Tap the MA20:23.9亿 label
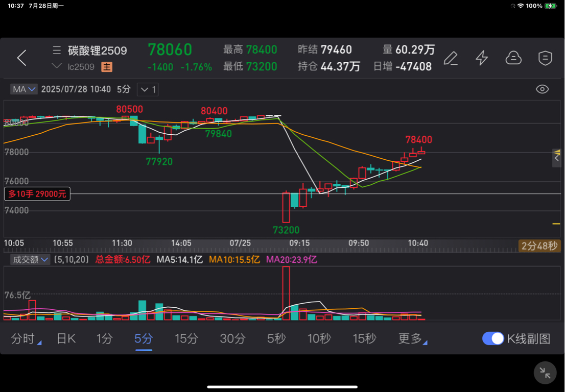 pyautogui.click(x=292, y=259)
